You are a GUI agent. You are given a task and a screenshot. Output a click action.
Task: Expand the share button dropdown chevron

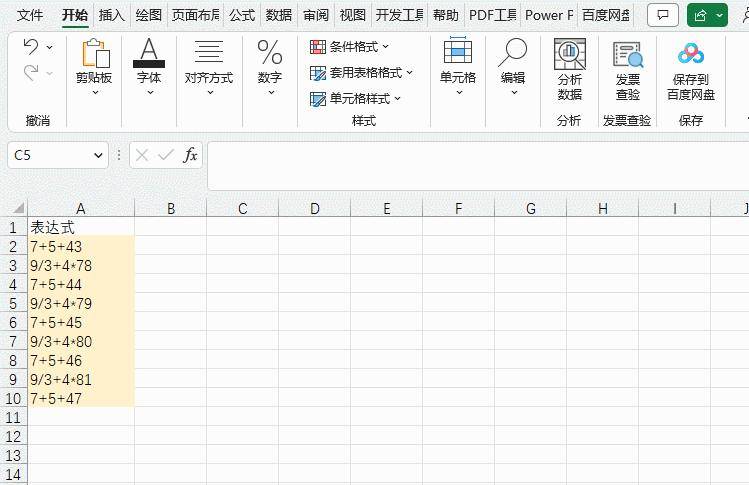click(x=719, y=15)
